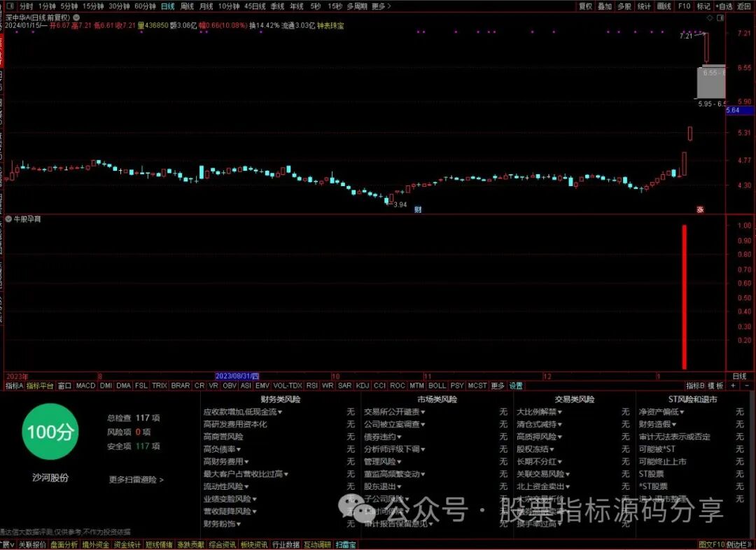756x550 pixels.
Task: Click the 叠加 overlay button
Action: [x=605, y=6]
